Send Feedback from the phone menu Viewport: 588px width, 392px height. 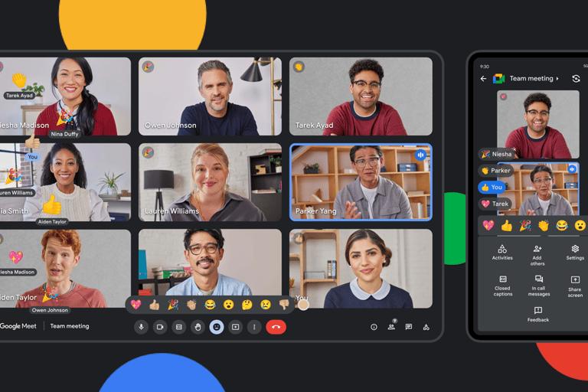(x=538, y=315)
